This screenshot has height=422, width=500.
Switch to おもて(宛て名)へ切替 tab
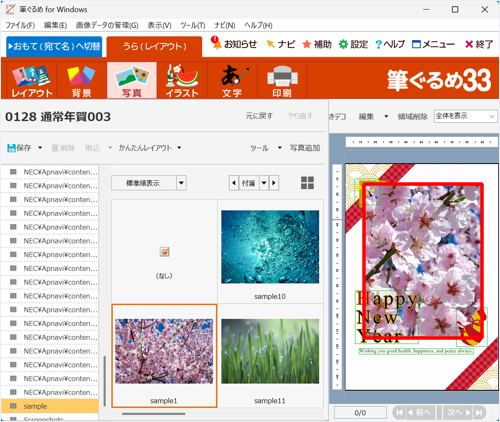tap(54, 46)
